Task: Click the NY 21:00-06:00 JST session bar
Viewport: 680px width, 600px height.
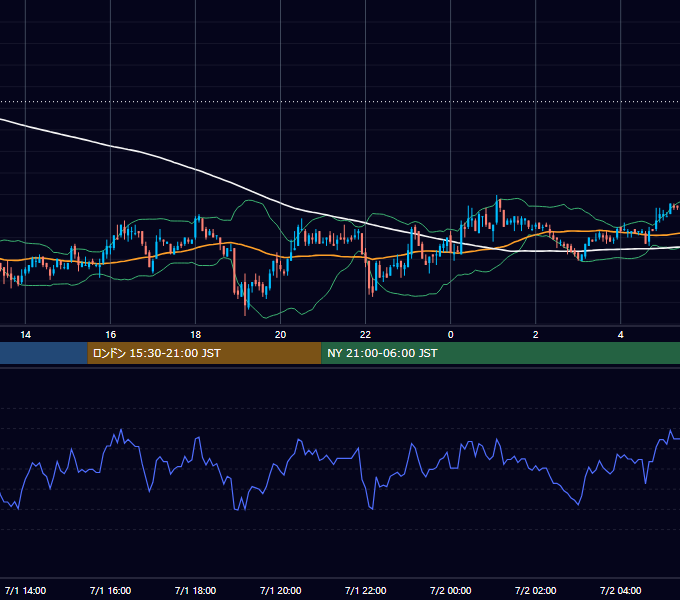Action: point(500,353)
